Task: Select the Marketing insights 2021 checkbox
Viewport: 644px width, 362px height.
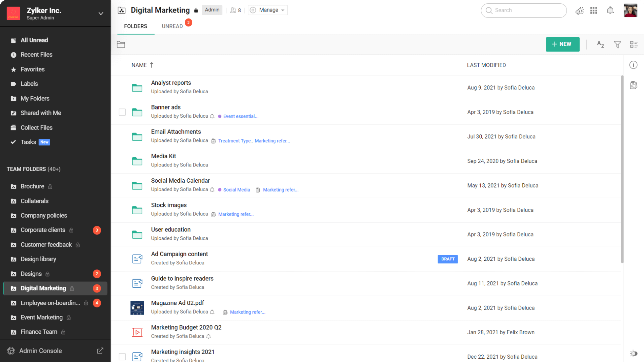Action: click(122, 357)
